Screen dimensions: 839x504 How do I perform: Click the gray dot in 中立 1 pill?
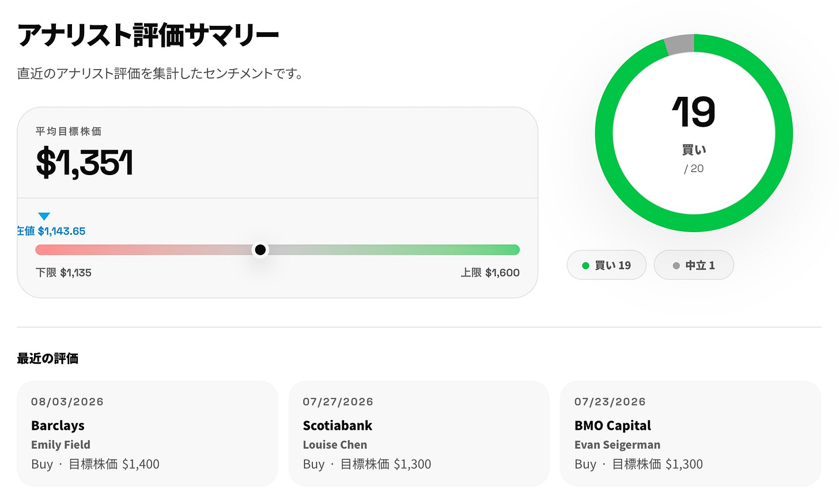coord(677,266)
